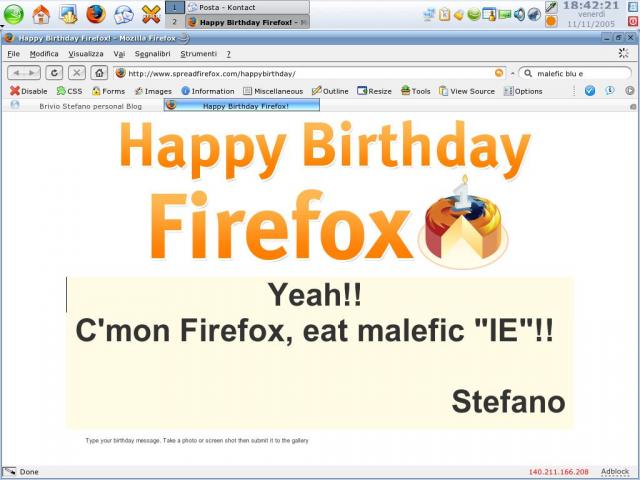The width and height of the screenshot is (640, 480).
Task: Click the Stop loading button
Action: pyautogui.click(x=76, y=73)
